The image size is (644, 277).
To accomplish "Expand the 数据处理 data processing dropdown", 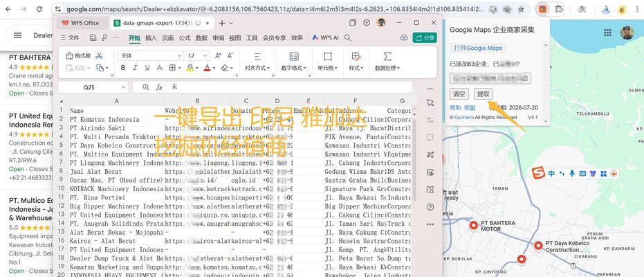I will coord(387,68).
